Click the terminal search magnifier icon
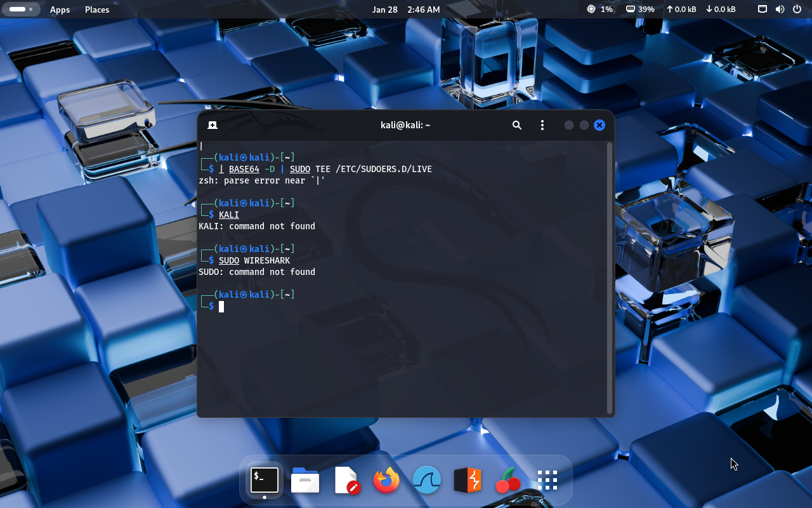812x508 pixels. (x=517, y=125)
